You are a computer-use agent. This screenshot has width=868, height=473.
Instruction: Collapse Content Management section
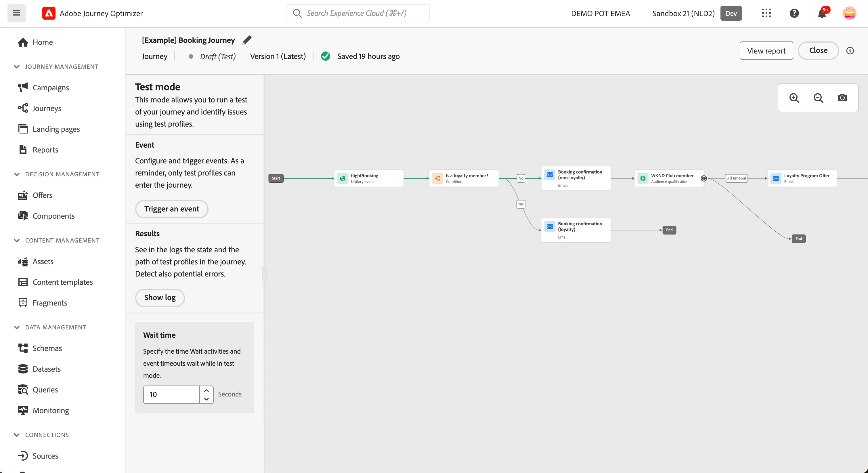click(x=16, y=240)
